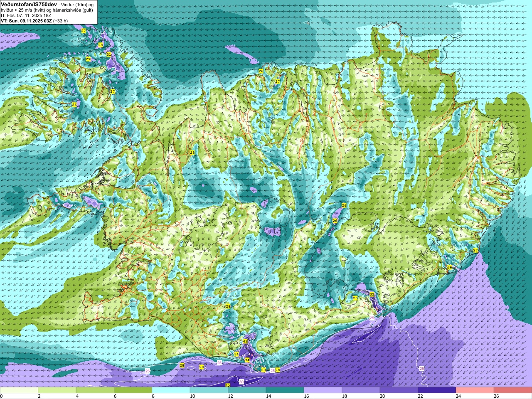Pick the 20–22 m/s violet legend swatch
This screenshot has width=532, height=399.
(399, 390)
